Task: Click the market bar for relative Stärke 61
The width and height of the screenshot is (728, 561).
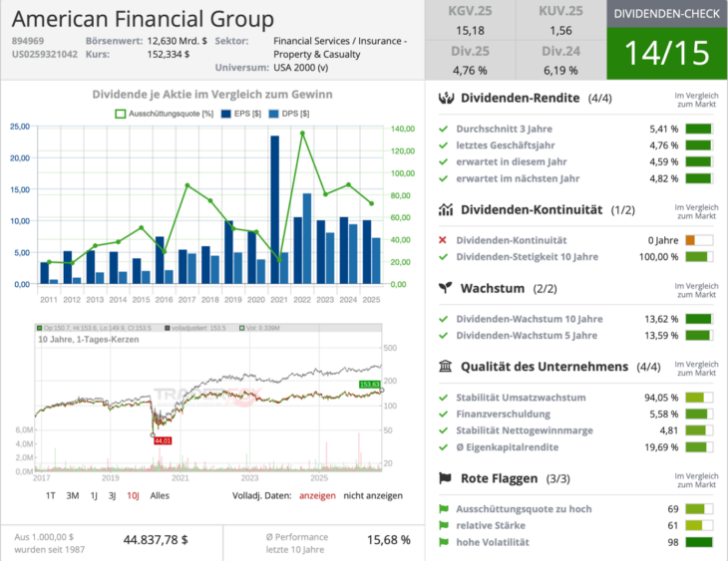Action: (x=699, y=525)
